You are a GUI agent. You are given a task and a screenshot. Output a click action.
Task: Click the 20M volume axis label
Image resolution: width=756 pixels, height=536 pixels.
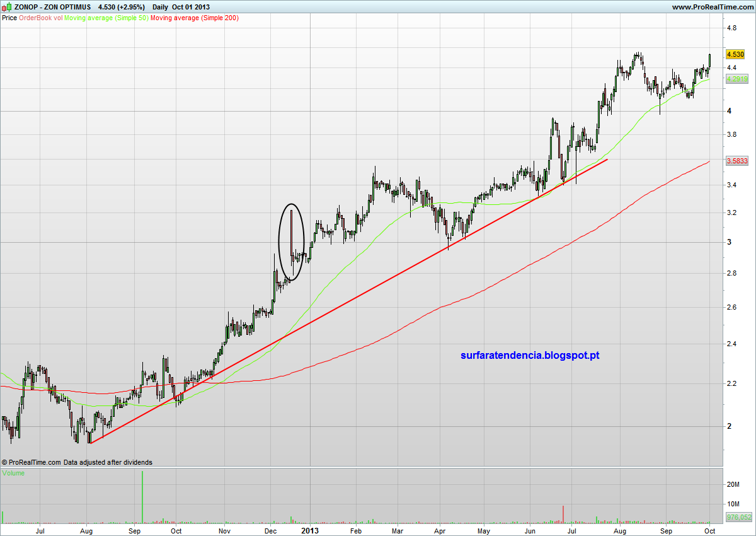(733, 484)
